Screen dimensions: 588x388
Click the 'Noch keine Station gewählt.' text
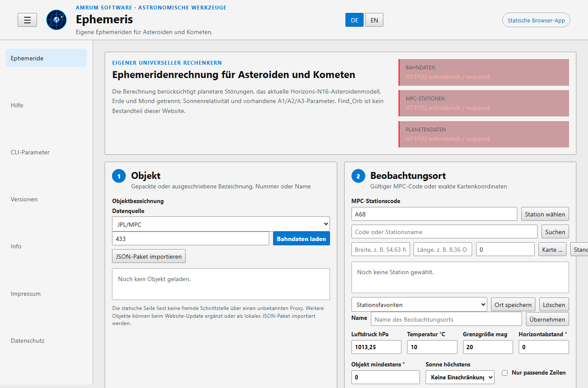pos(395,272)
